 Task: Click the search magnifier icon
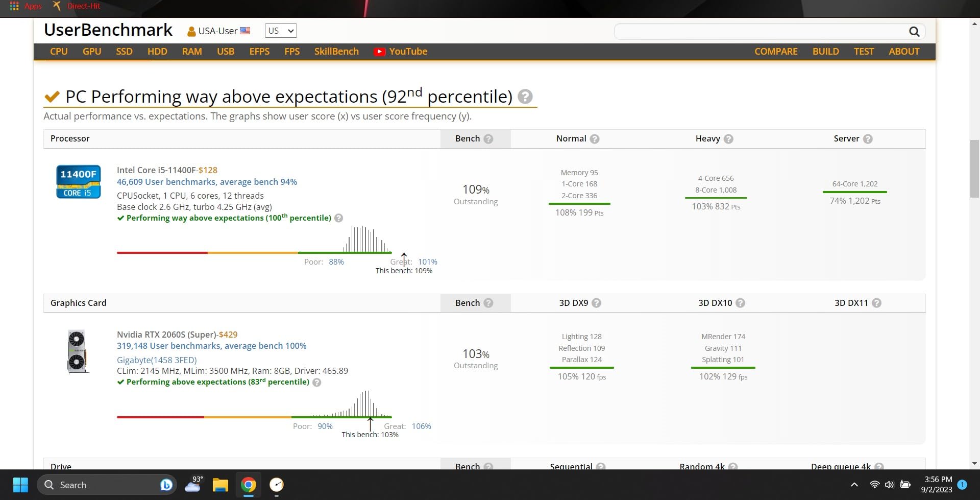pos(914,32)
